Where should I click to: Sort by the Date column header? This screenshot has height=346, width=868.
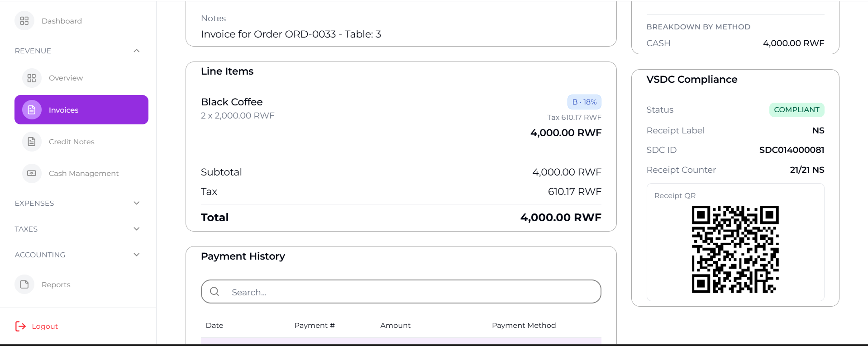(x=215, y=325)
